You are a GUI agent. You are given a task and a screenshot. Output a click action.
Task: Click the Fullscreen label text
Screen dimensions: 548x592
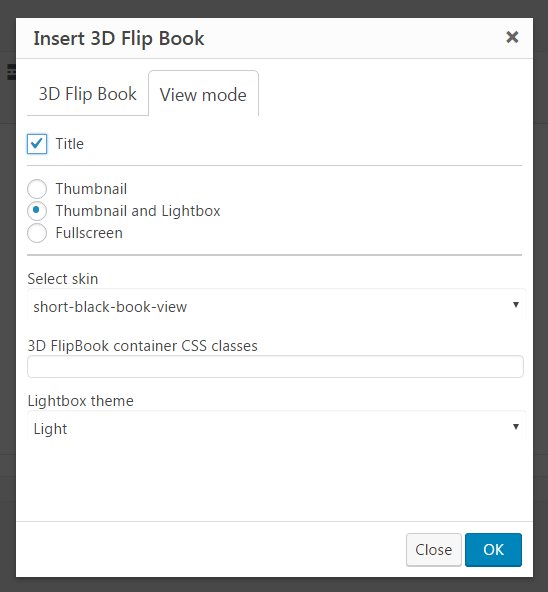click(89, 233)
